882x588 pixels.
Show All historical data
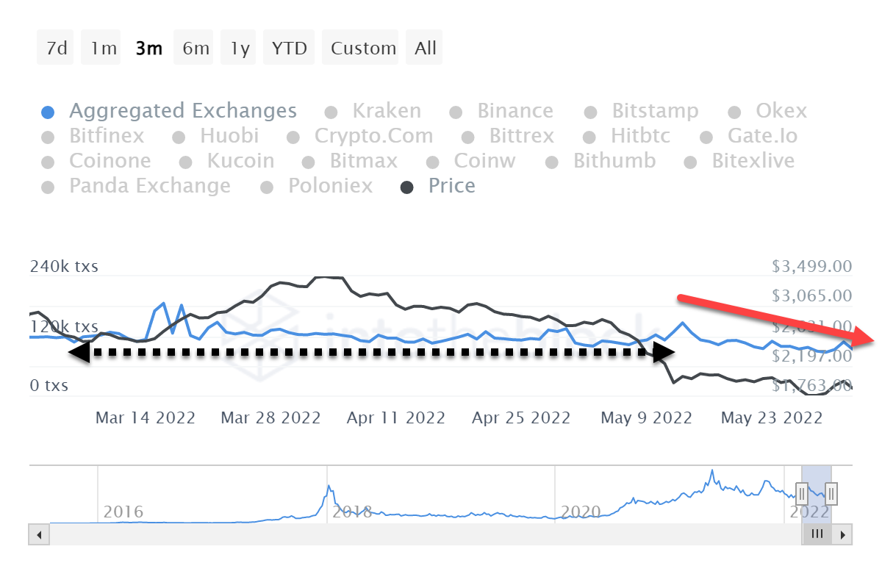pyautogui.click(x=426, y=49)
